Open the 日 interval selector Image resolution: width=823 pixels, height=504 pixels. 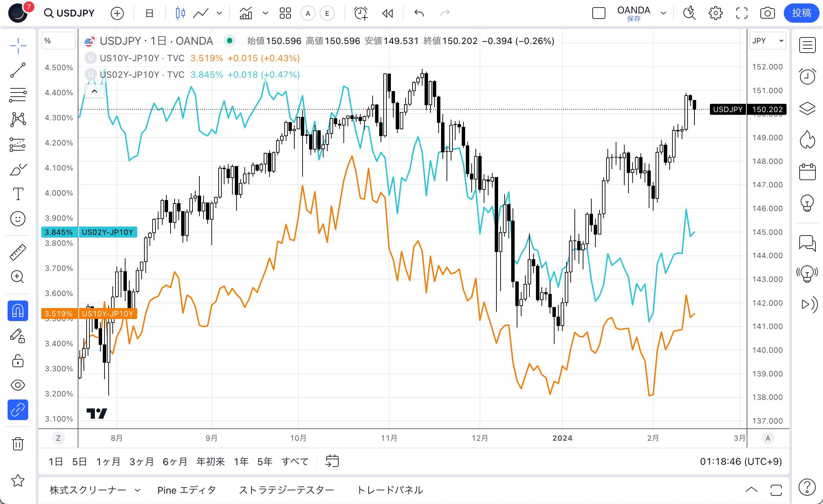point(150,13)
